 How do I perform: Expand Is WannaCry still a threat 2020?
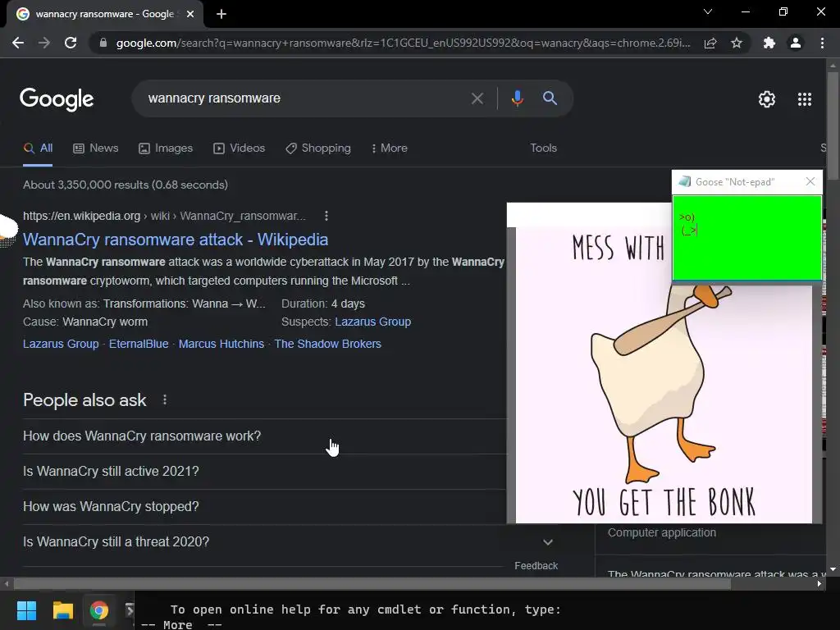(x=290, y=542)
